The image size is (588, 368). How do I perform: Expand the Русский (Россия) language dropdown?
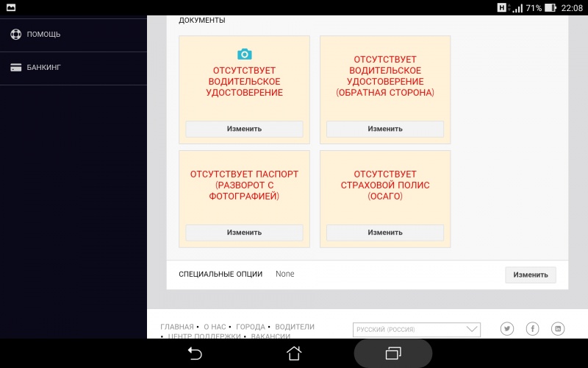417,330
